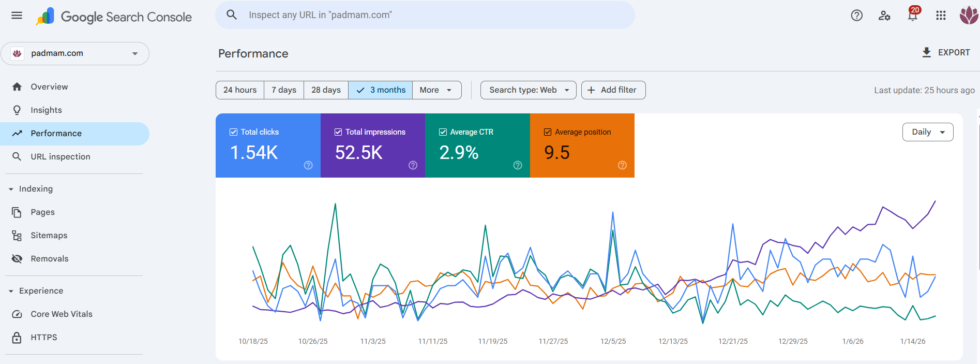Image resolution: width=980 pixels, height=364 pixels.
Task: Open the Google apps grid
Action: [941, 16]
